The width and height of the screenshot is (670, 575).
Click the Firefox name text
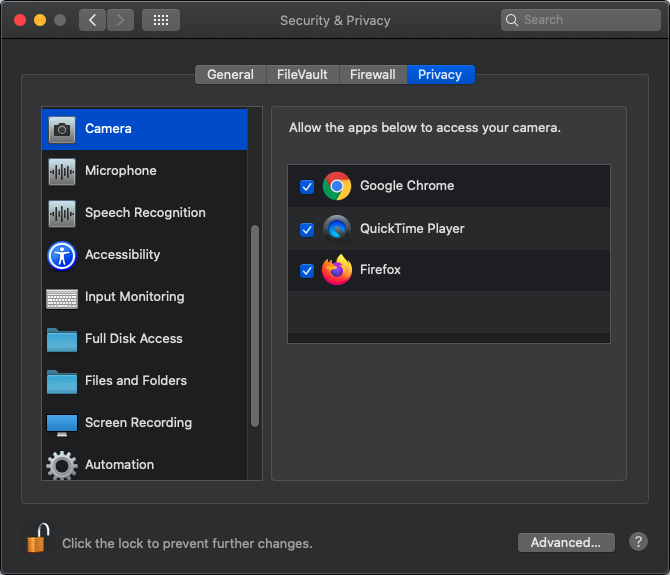point(380,270)
